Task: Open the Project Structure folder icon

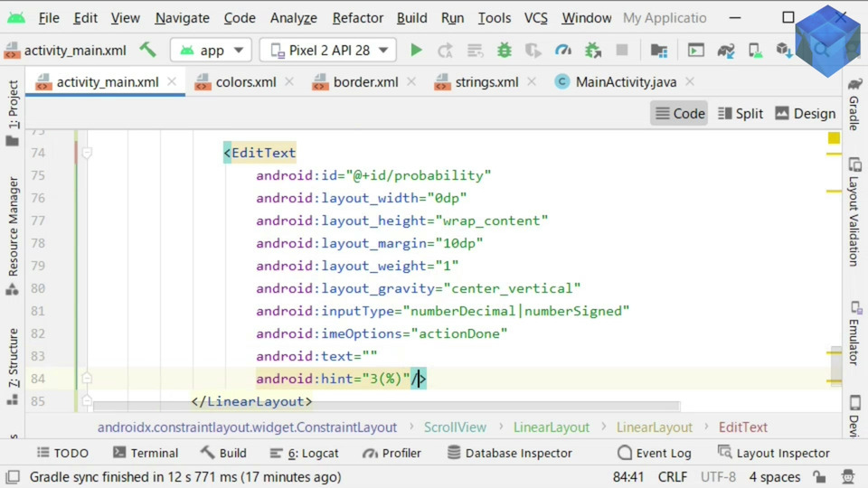Action: tap(659, 51)
